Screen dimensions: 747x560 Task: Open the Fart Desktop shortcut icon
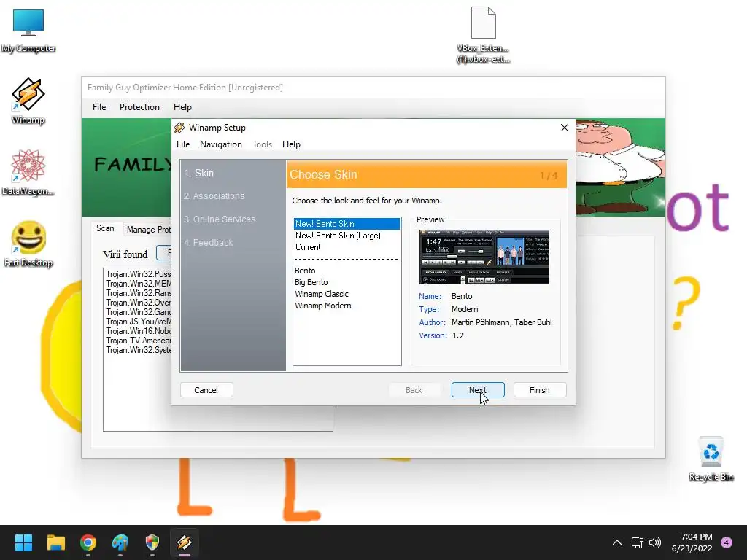point(28,244)
